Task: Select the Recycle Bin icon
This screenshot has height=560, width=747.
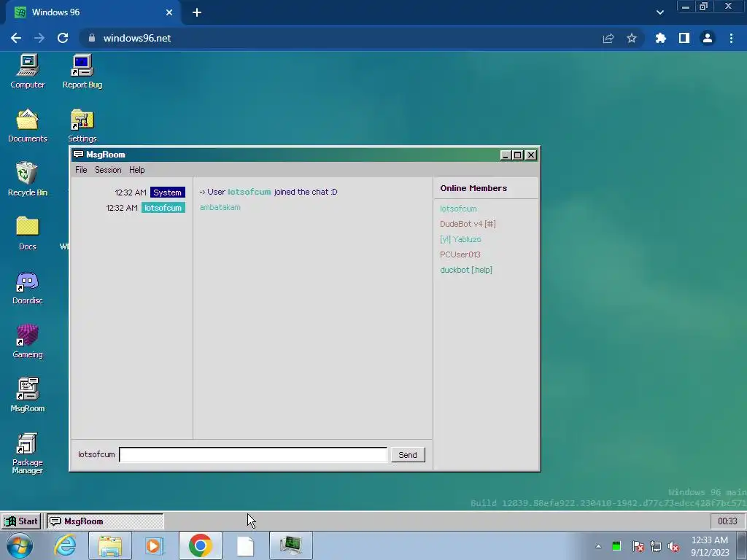Action: (x=28, y=179)
